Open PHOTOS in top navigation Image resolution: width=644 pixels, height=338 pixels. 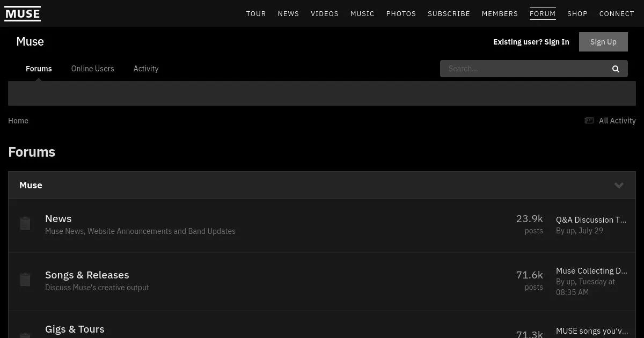point(401,13)
